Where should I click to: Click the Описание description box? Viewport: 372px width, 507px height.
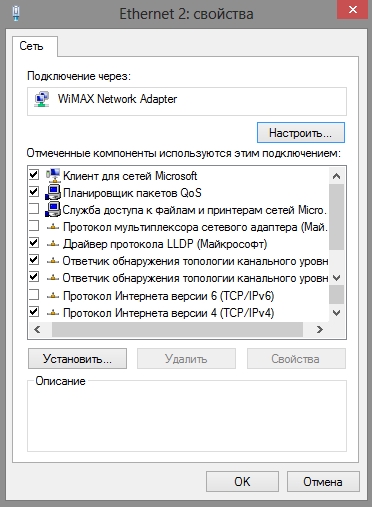click(187, 416)
